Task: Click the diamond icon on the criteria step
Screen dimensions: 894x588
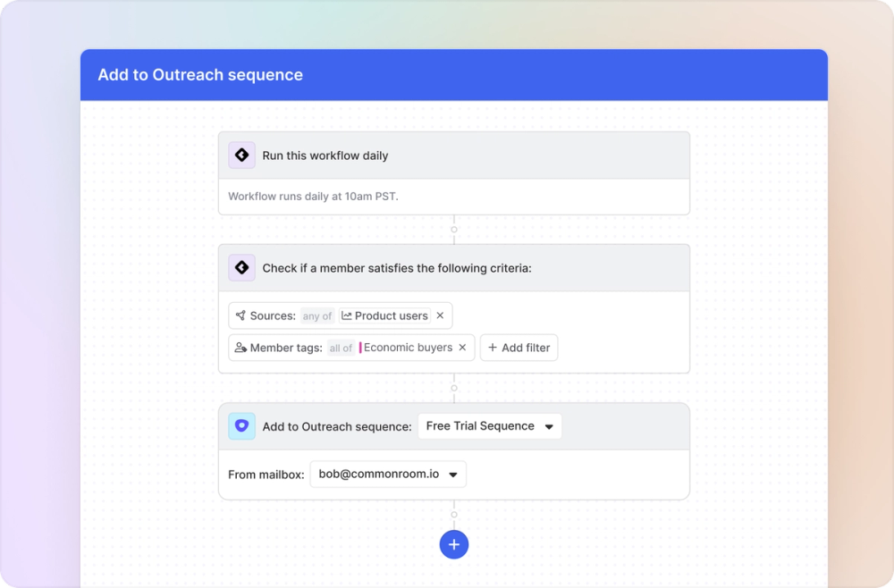Action: (241, 267)
